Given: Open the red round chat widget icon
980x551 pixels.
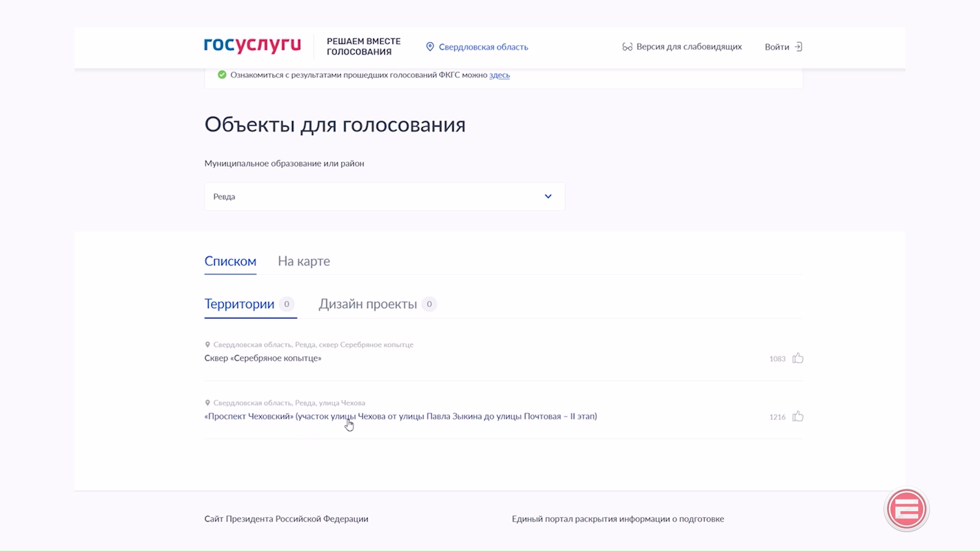Looking at the screenshot, I should [x=906, y=509].
